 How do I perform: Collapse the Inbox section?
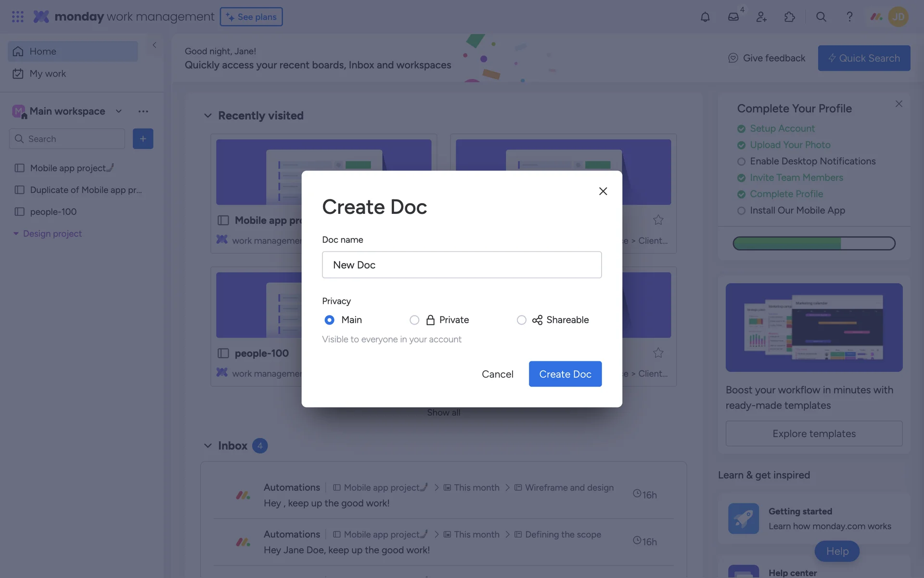point(208,446)
